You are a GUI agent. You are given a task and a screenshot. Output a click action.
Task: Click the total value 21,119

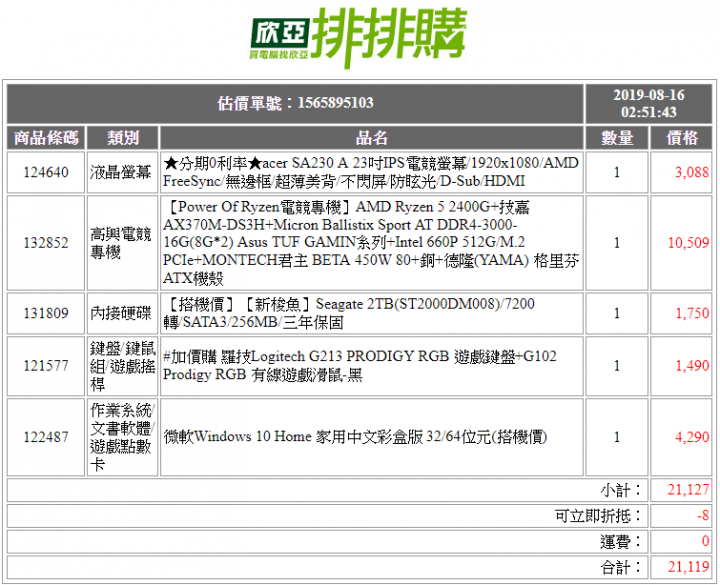click(x=688, y=568)
